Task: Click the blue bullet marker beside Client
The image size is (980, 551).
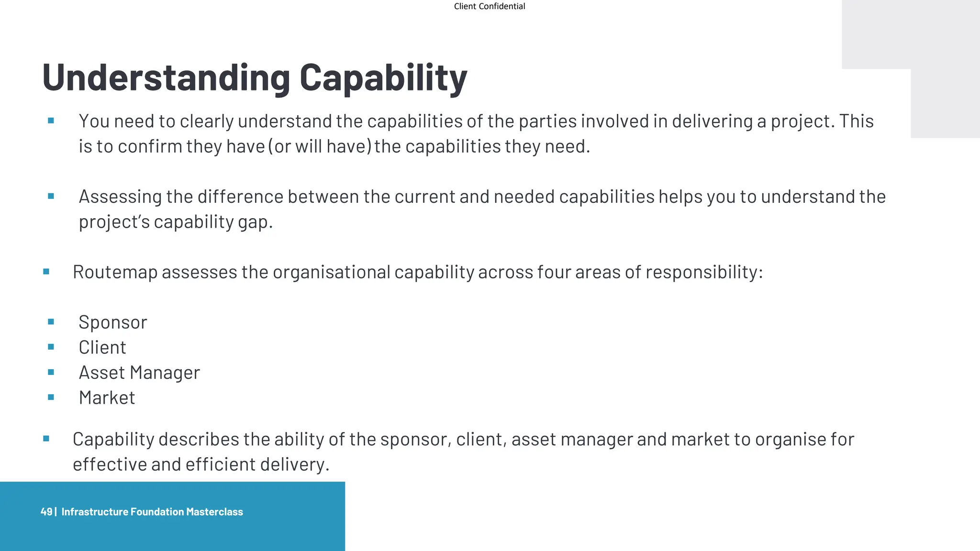Action: click(x=51, y=347)
